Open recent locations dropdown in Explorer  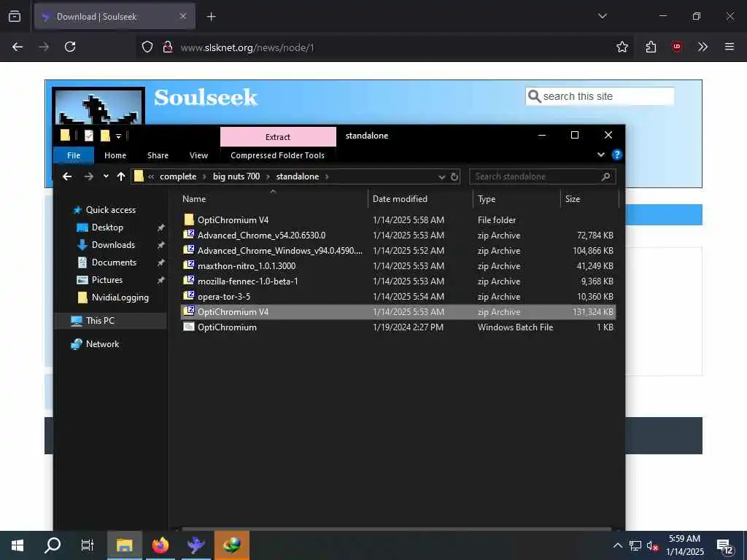(106, 176)
